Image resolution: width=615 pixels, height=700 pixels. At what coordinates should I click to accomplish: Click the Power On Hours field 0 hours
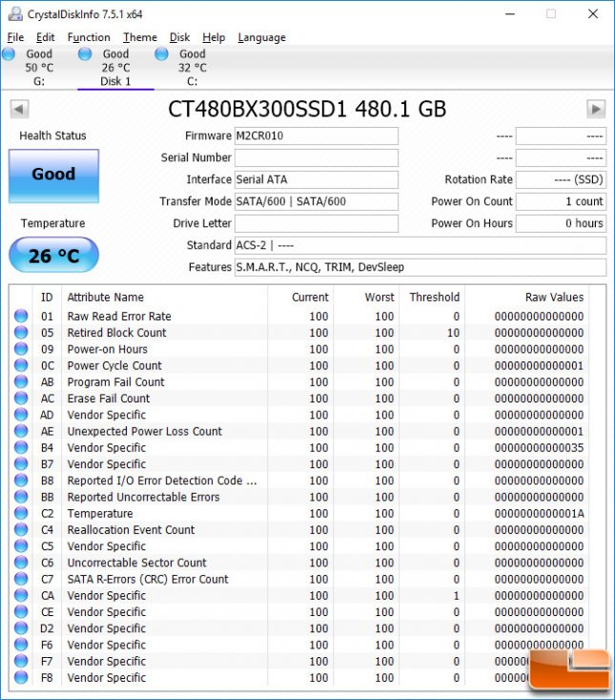(x=561, y=223)
